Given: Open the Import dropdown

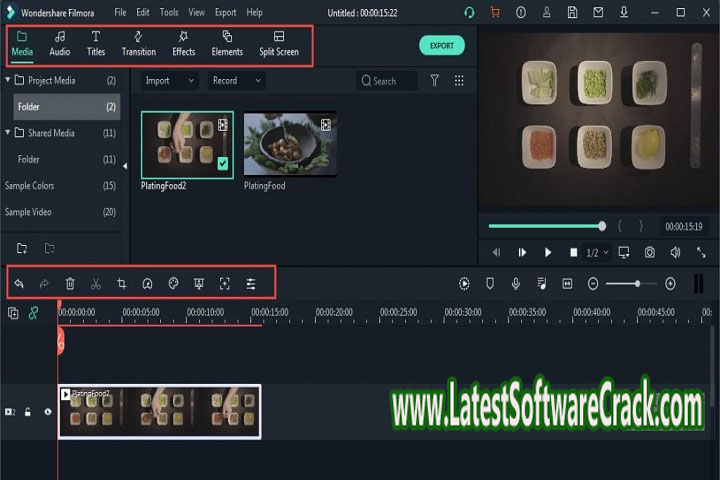Looking at the screenshot, I should tap(169, 81).
